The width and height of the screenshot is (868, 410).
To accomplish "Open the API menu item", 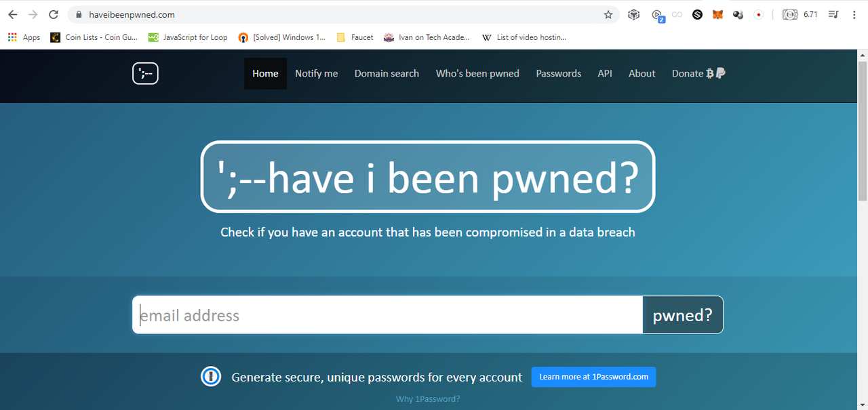I will (x=605, y=73).
